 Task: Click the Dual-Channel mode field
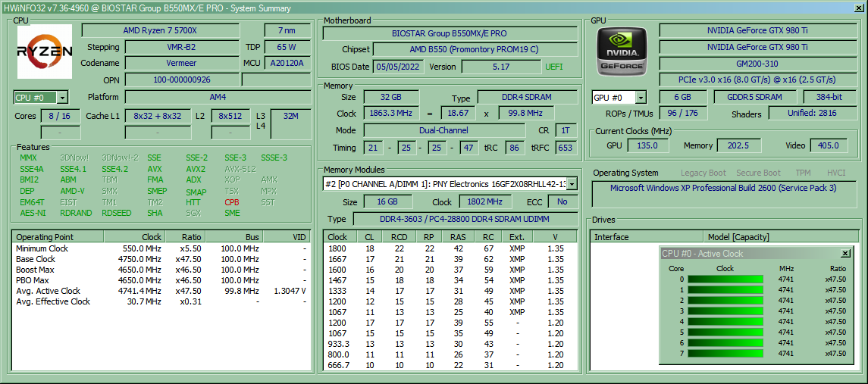[444, 130]
